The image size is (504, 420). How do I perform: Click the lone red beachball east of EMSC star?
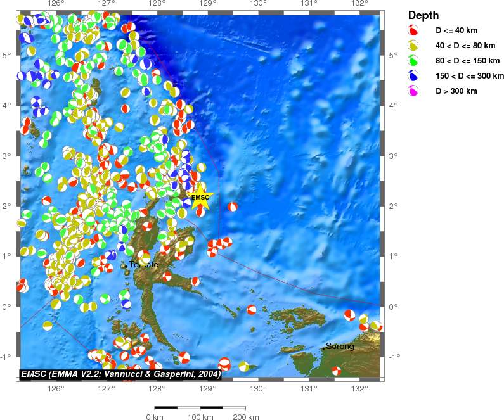pos(233,207)
